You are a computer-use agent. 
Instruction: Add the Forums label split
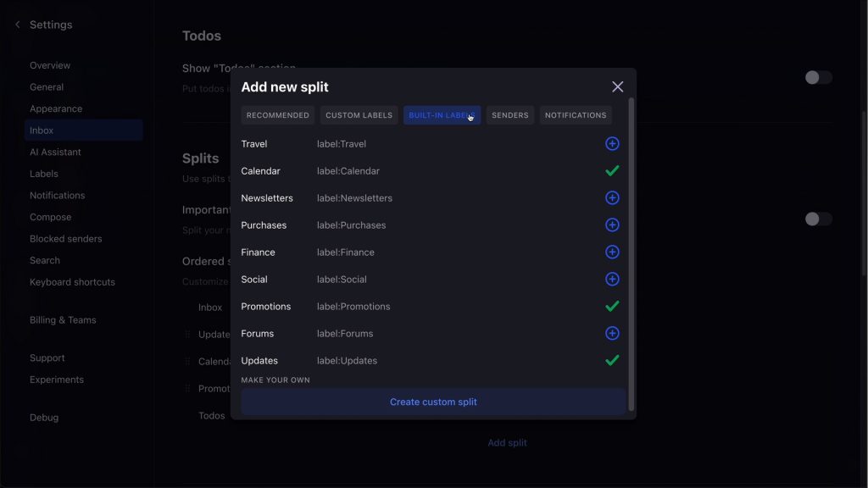(612, 334)
